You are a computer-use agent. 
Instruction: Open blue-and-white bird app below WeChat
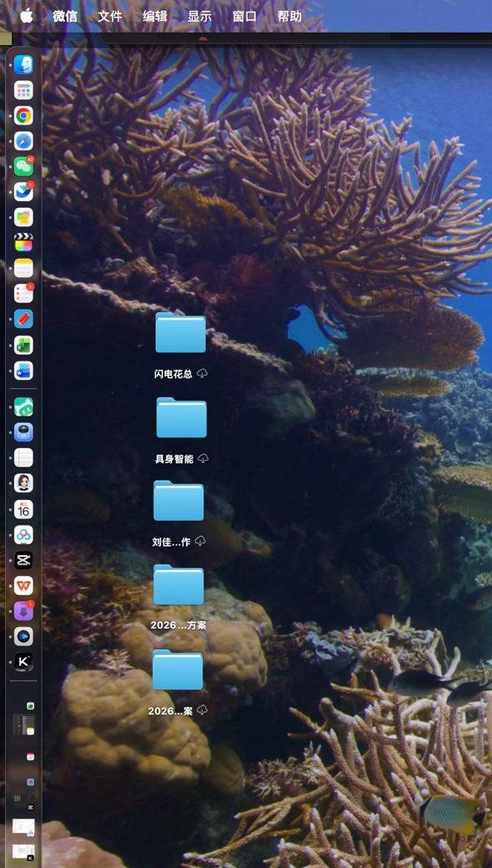tap(23, 191)
